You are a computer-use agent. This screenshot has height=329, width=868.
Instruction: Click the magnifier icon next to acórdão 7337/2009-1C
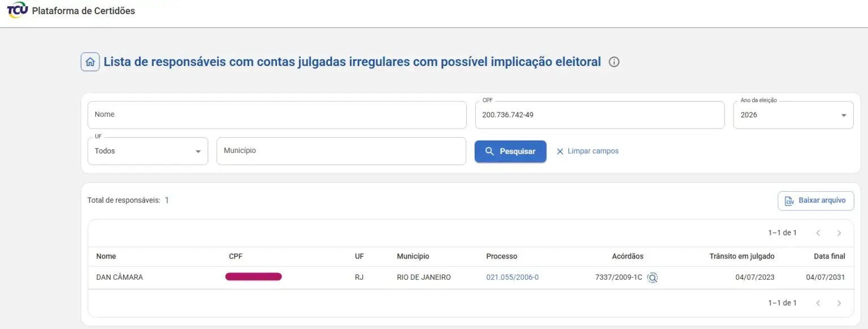653,278
